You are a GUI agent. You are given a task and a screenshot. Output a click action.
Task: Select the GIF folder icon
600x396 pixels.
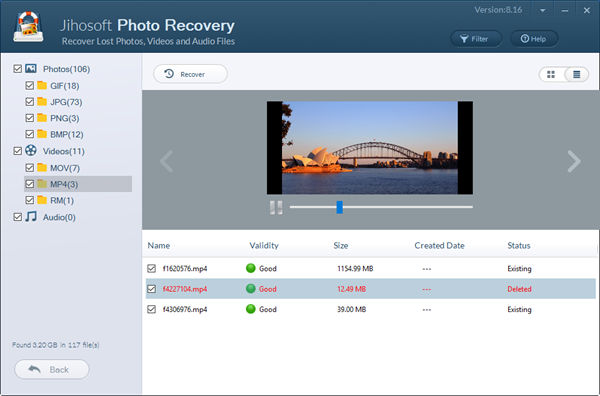pos(42,85)
